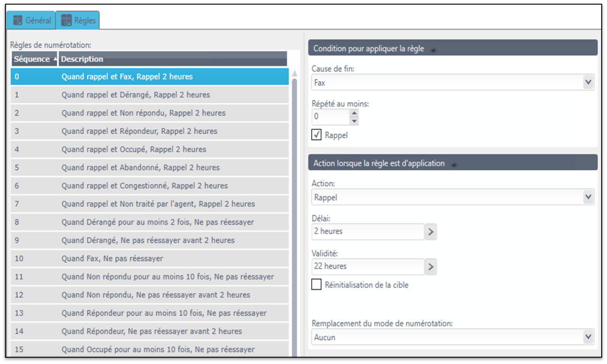Select rule Non répondu pour au moins 10 fois
607x364 pixels.
click(149, 277)
